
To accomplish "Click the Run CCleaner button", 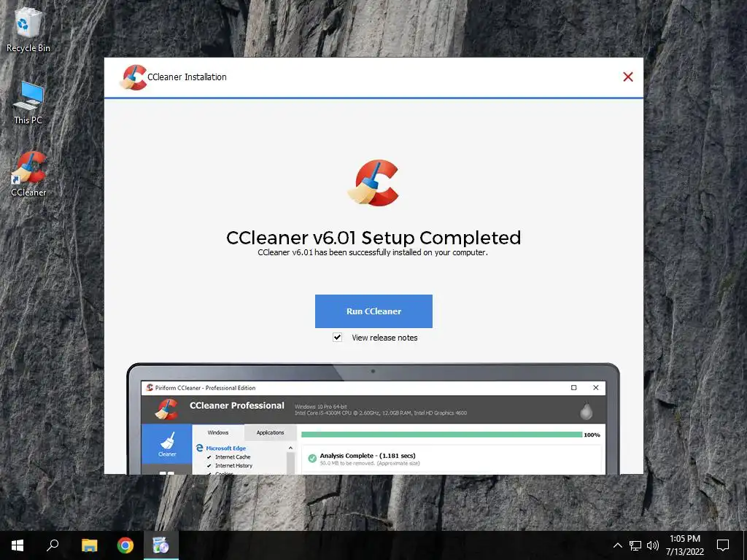I will (x=373, y=311).
